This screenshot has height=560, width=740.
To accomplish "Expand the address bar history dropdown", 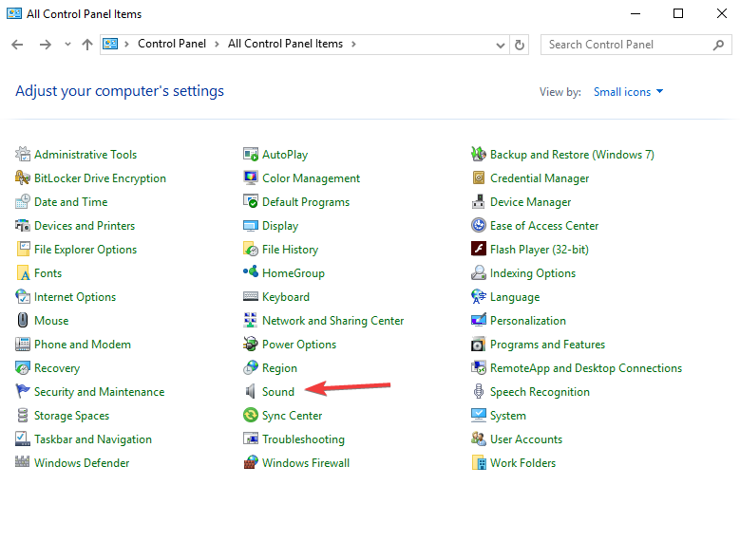I will point(501,45).
